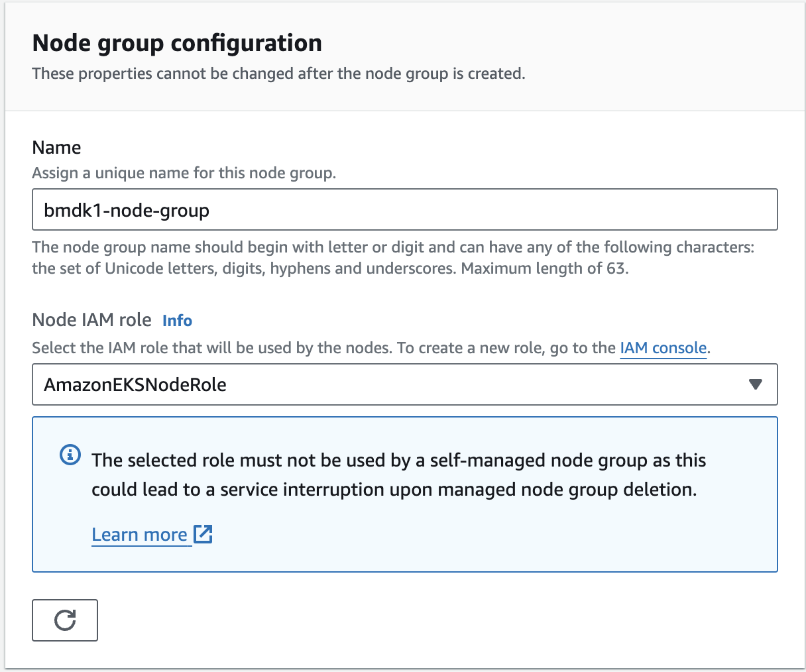Click the dropdown arrow next to AmazonEKSNodeRole
Image resolution: width=806 pixels, height=672 pixels.
755,384
